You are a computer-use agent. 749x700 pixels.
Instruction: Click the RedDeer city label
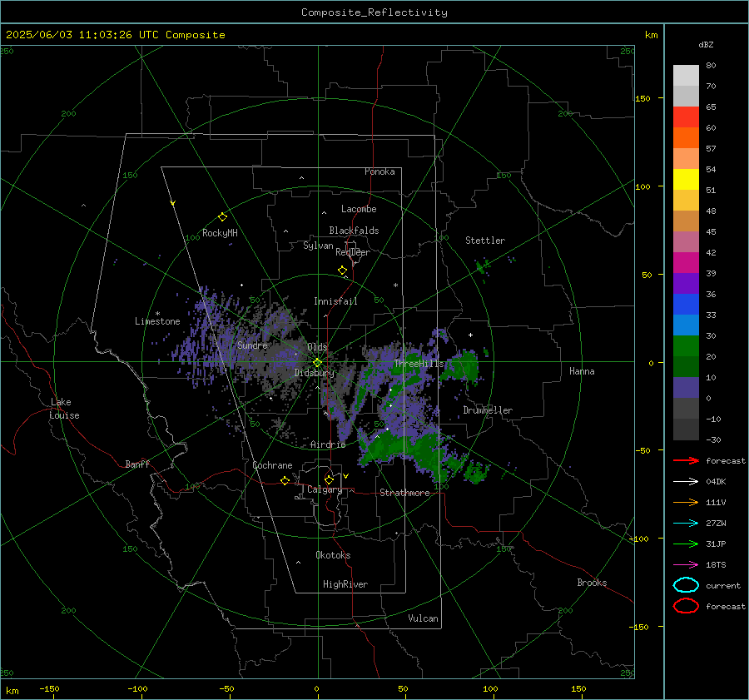coord(353,252)
